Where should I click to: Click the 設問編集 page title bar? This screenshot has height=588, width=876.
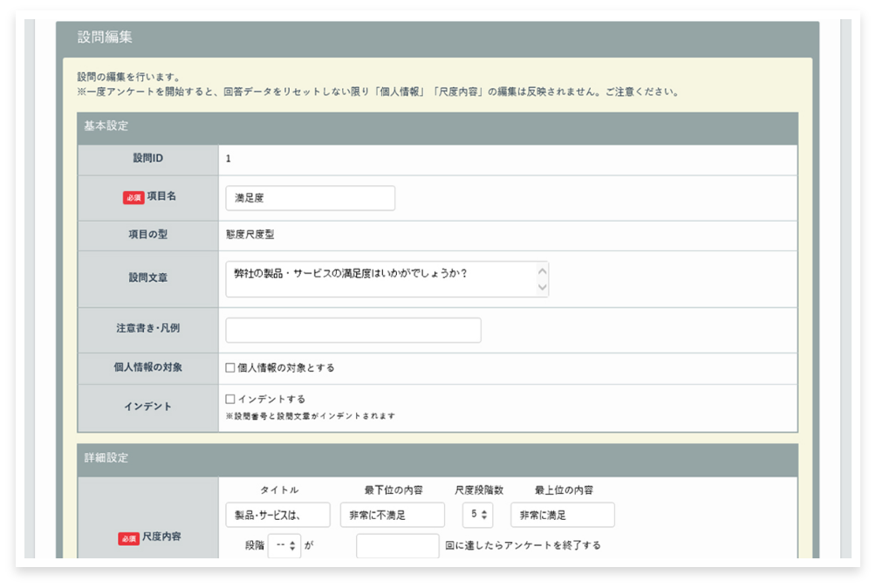(x=437, y=38)
